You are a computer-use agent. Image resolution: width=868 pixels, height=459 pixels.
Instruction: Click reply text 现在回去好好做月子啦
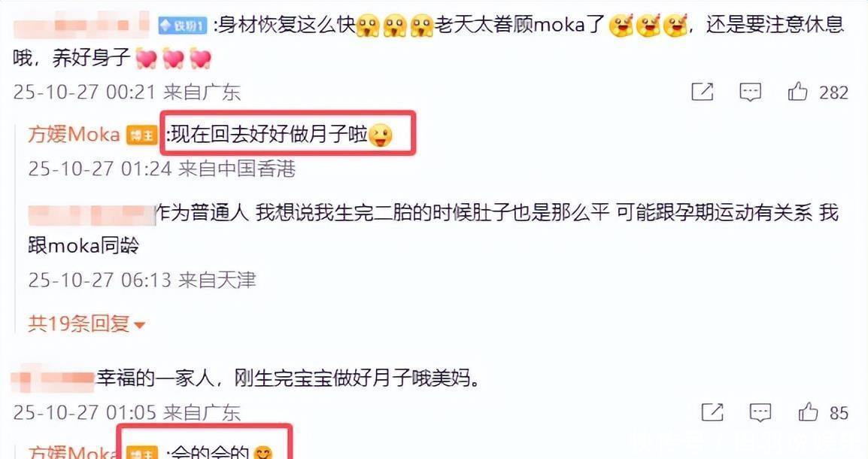click(269, 135)
